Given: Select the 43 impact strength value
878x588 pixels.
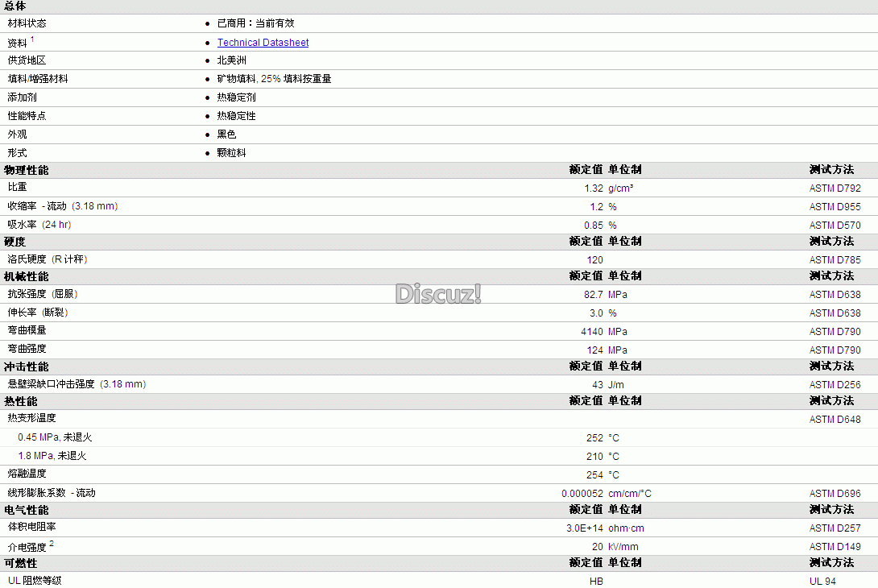Looking at the screenshot, I should (598, 385).
